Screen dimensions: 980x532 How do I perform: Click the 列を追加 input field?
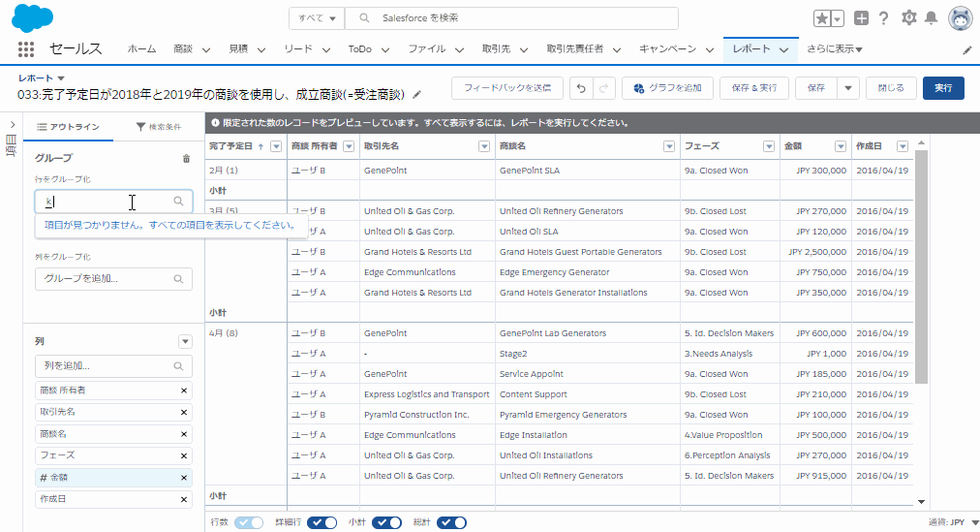113,366
